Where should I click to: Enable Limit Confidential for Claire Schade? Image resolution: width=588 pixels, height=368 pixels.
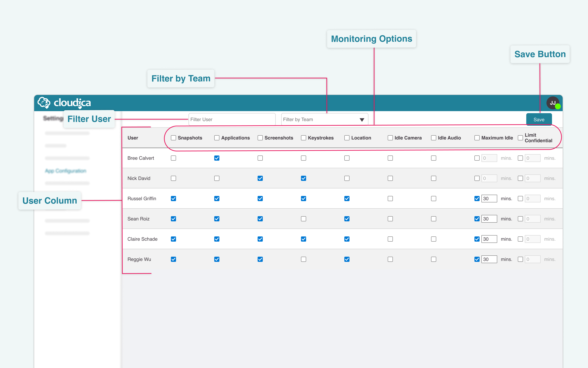(520, 239)
